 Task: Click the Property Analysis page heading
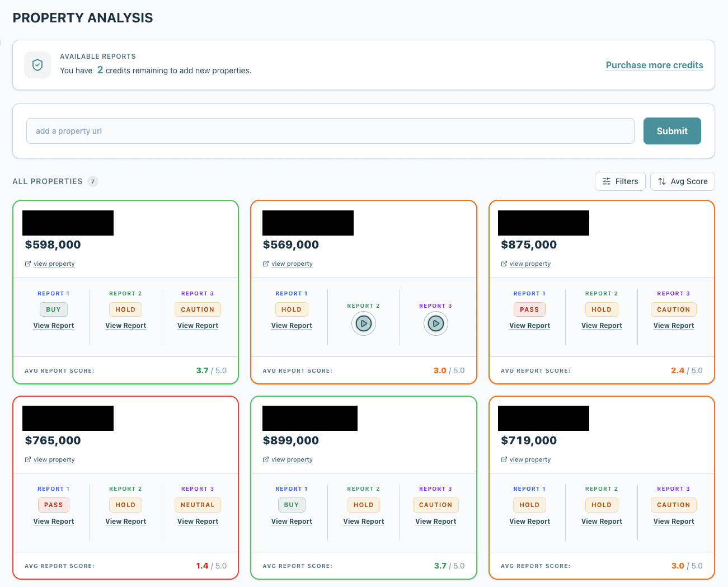(83, 18)
